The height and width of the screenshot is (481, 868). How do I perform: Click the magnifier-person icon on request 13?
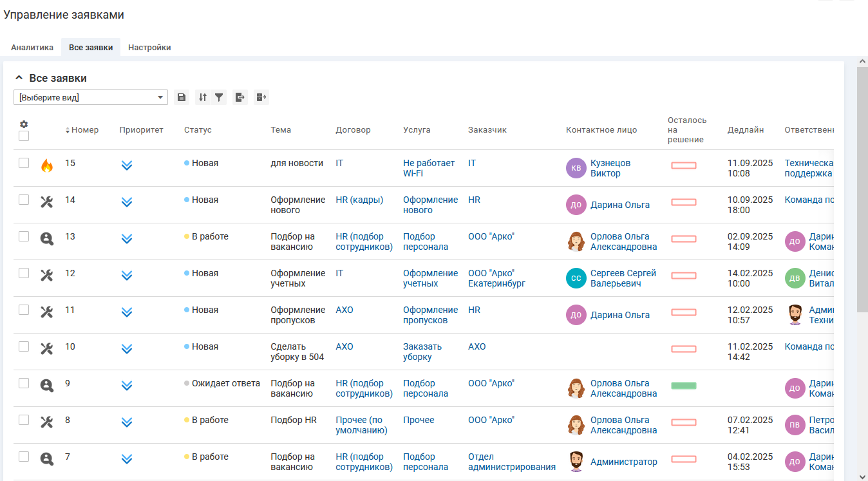click(x=46, y=239)
